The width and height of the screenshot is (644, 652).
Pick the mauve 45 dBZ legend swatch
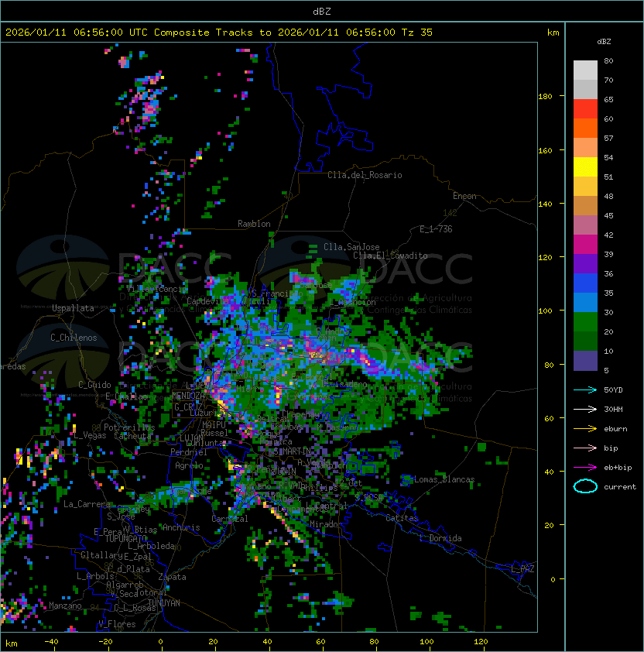(x=585, y=225)
